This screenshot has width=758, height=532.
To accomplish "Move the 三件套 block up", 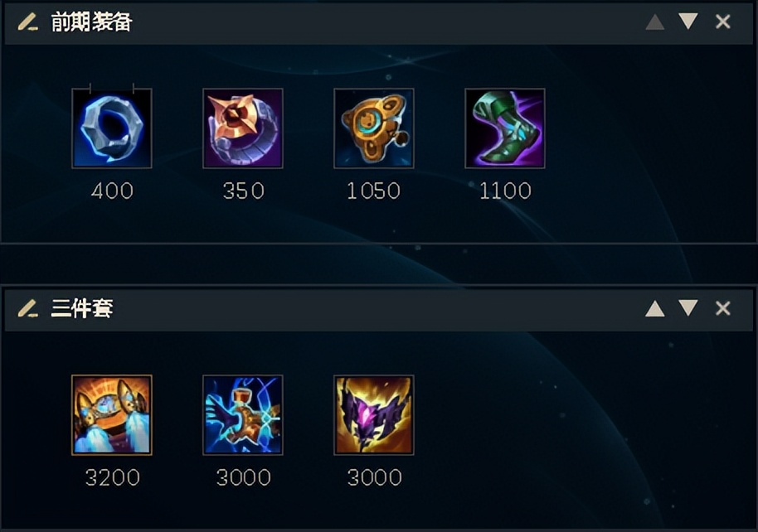I will (x=655, y=308).
